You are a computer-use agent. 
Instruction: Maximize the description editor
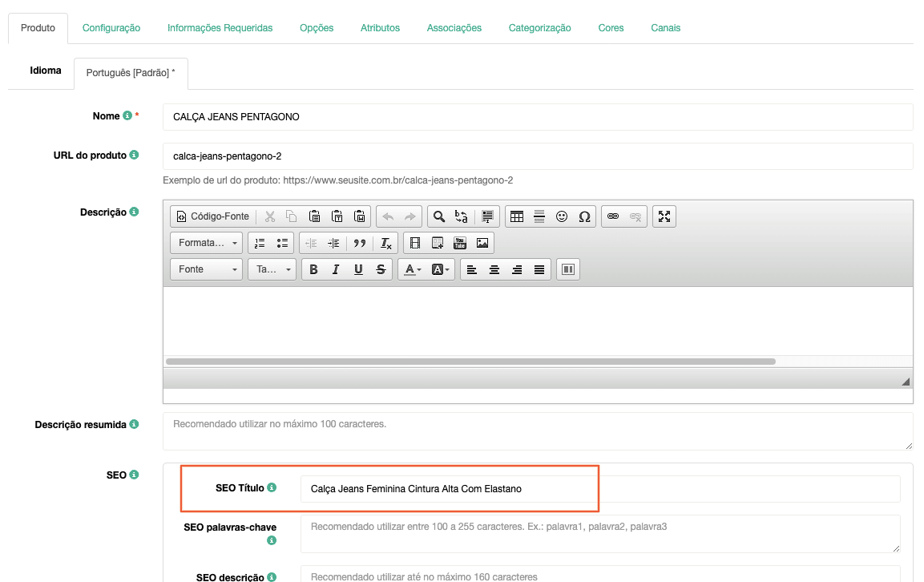coord(664,216)
